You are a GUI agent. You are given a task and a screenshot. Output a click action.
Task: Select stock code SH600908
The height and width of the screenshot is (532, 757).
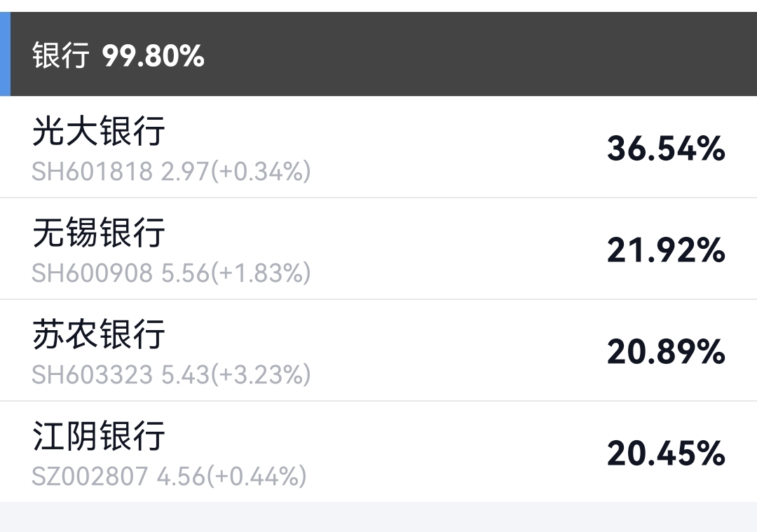(92, 273)
